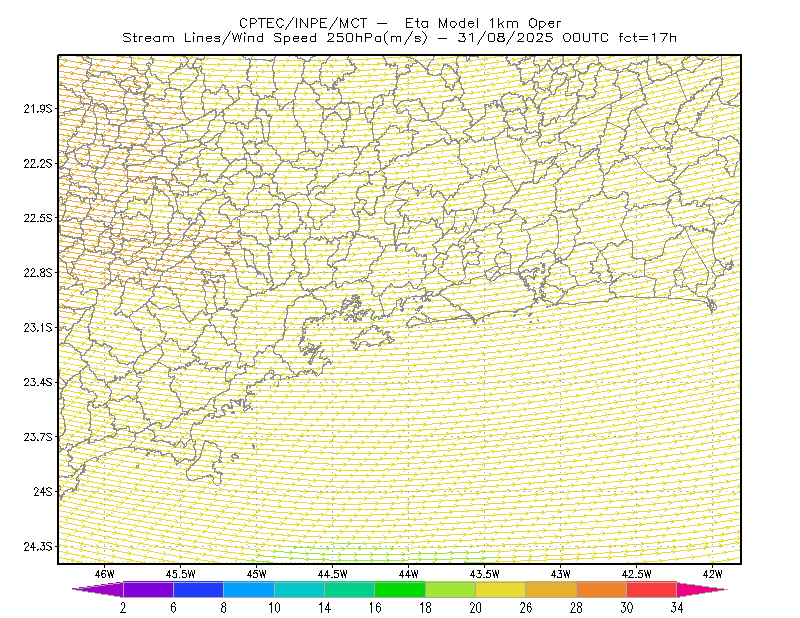Pick the yellow 20–26 legend swatch
The height and width of the screenshot is (618, 800).
pos(501,589)
